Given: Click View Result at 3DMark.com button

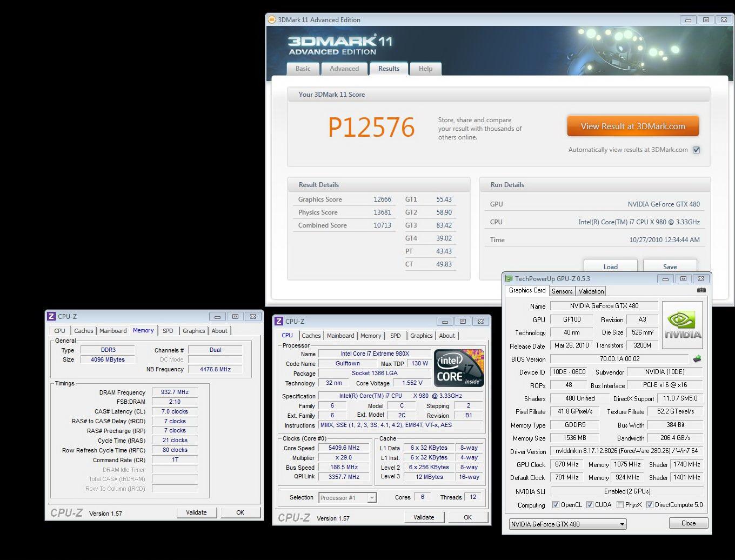Looking at the screenshot, I should tap(633, 126).
